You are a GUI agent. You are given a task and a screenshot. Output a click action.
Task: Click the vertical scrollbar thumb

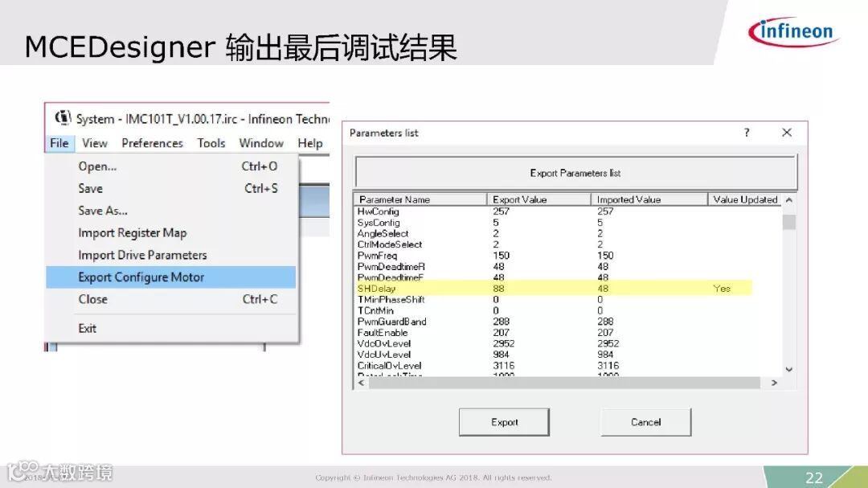pyautogui.click(x=789, y=222)
